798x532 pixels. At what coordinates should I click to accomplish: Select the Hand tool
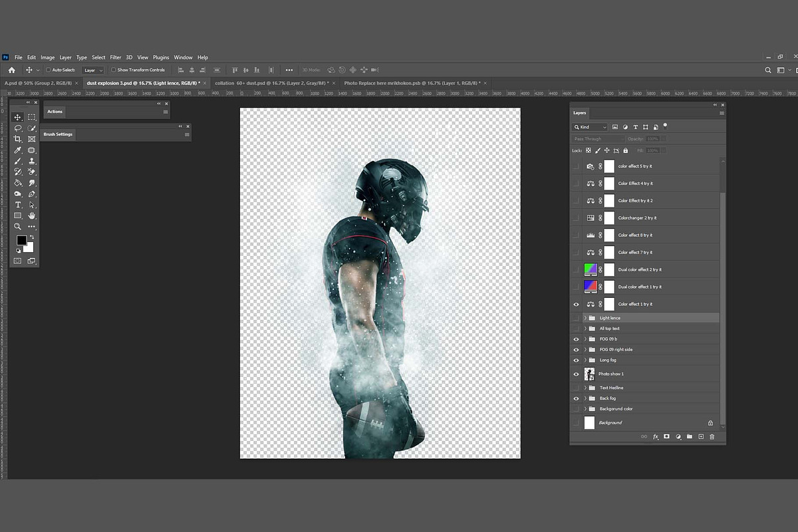31,215
